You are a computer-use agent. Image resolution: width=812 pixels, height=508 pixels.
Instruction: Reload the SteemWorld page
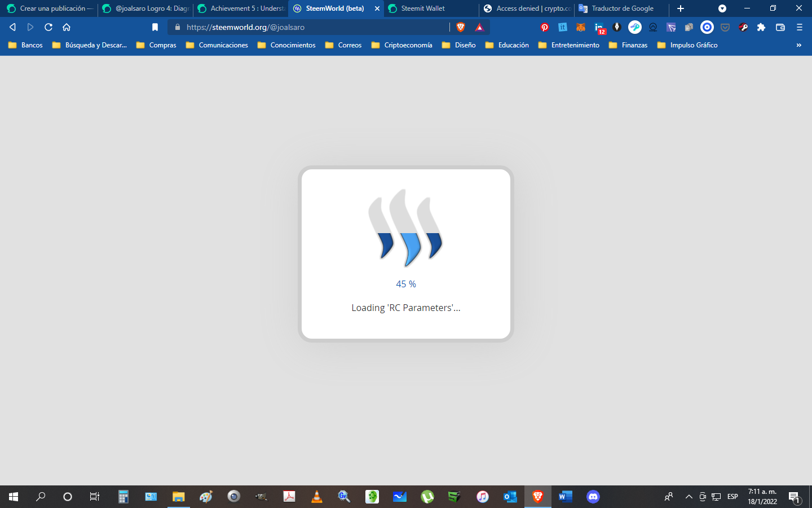coord(48,27)
